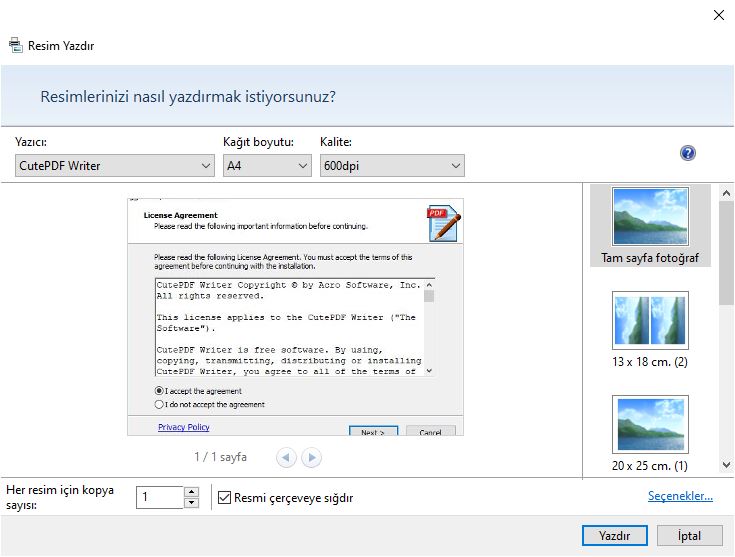Screen dimensions: 735x557
Task: Click the printer icon beside Resim Yazdır
Action: click(x=15, y=45)
